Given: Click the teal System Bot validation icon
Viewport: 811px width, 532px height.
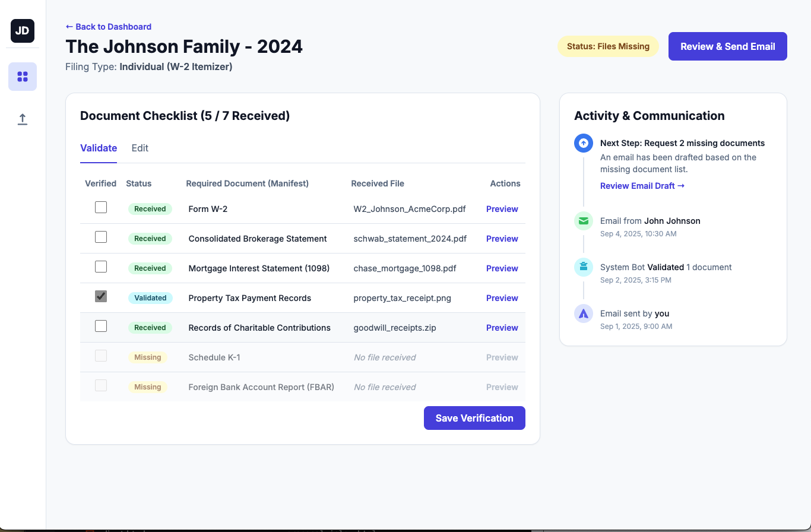Looking at the screenshot, I should [x=583, y=267].
